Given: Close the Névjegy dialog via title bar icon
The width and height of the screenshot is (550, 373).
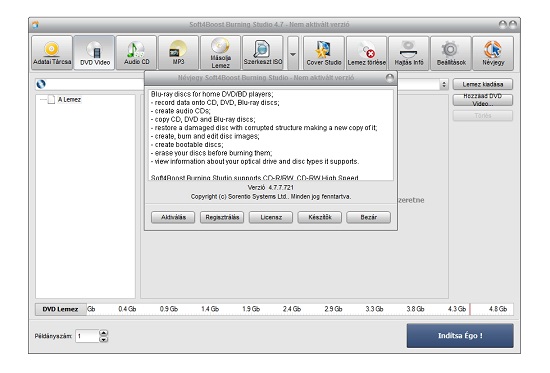Looking at the screenshot, I should 390,78.
